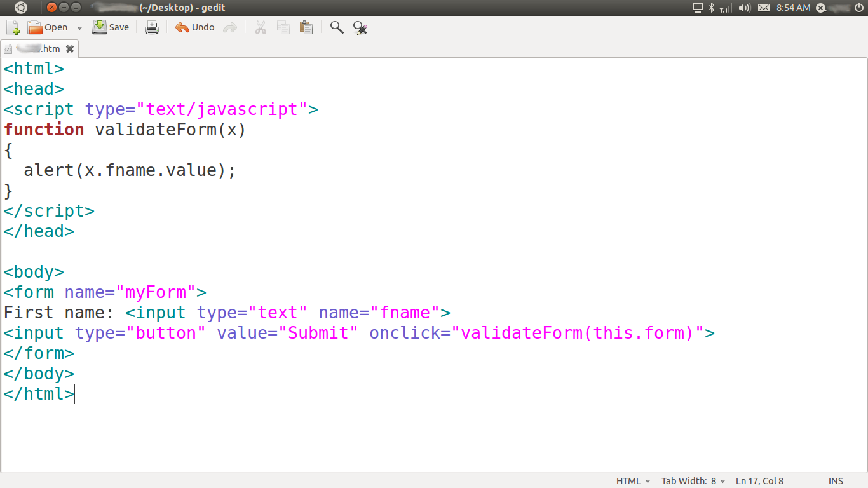Expand the dropdown arrow beside Open

[x=79, y=27]
